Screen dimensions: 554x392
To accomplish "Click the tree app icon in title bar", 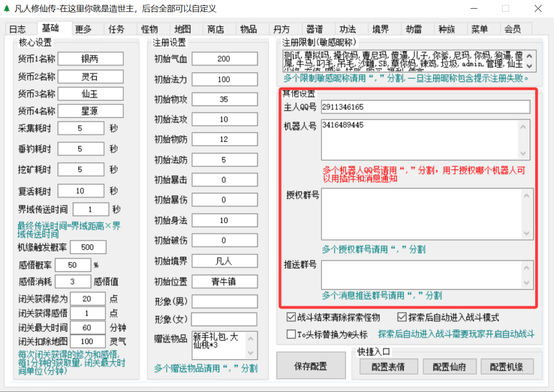I will [6, 9].
